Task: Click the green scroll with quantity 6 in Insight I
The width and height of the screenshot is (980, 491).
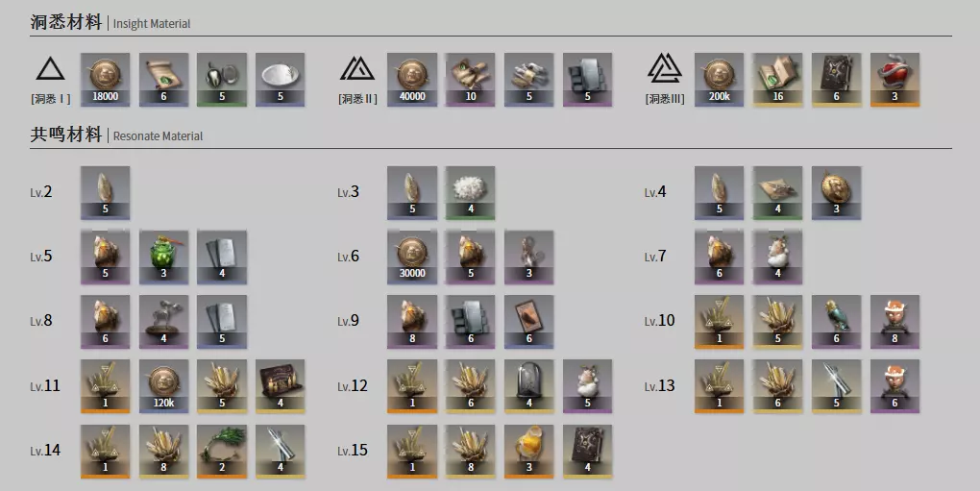Action: [163, 80]
